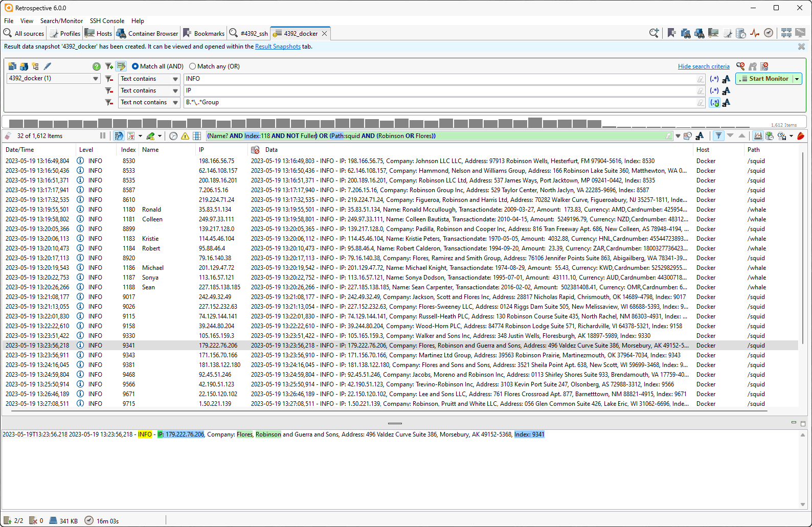Remove the INFO filter row
The width and height of the screenshot is (812, 527).
coord(109,79)
